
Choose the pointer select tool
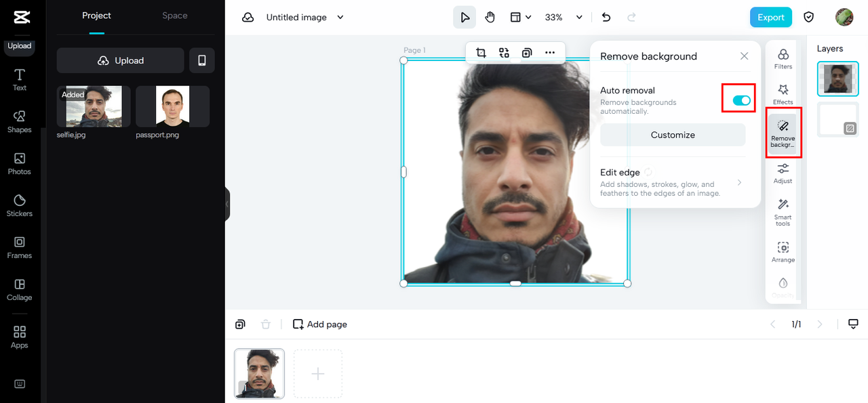tap(465, 18)
